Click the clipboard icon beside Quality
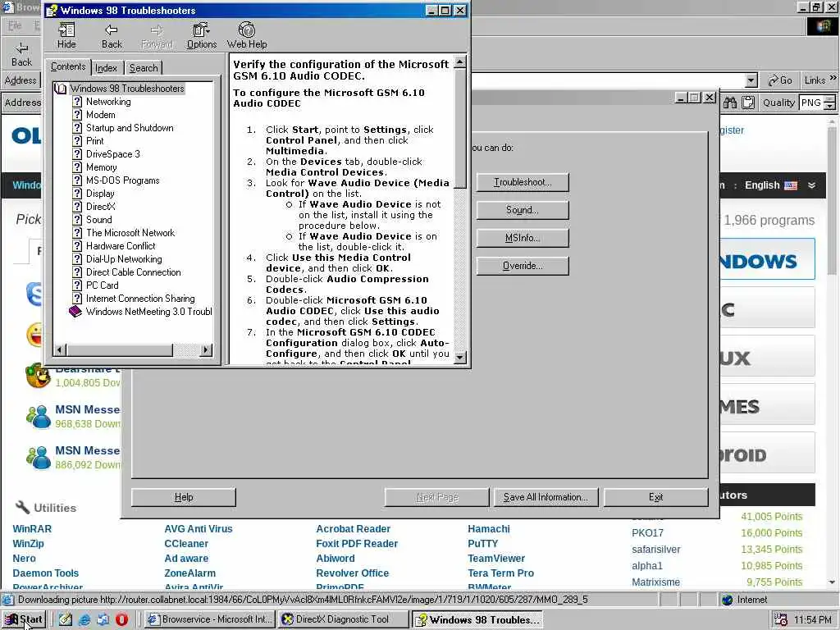The width and height of the screenshot is (840, 630). pyautogui.click(x=748, y=103)
